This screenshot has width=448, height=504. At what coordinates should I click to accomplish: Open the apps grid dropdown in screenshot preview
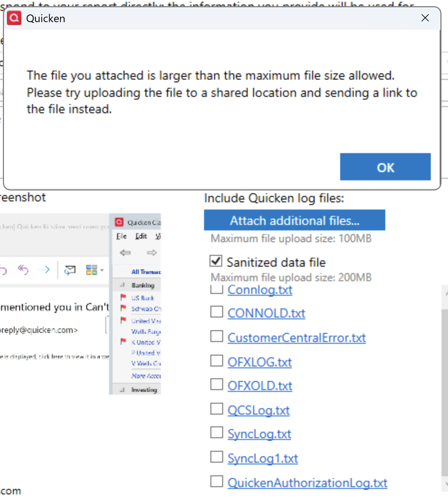pyautogui.click(x=95, y=270)
